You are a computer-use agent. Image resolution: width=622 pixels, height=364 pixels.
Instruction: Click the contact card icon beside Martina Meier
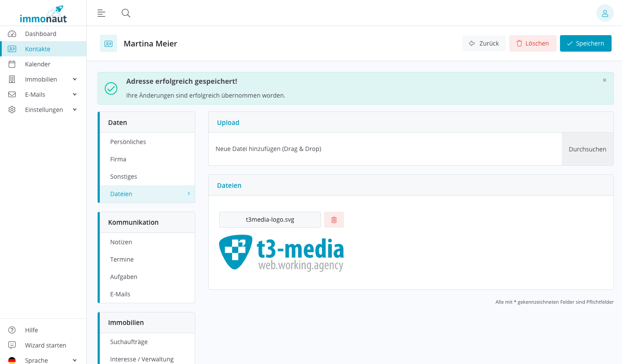108,43
